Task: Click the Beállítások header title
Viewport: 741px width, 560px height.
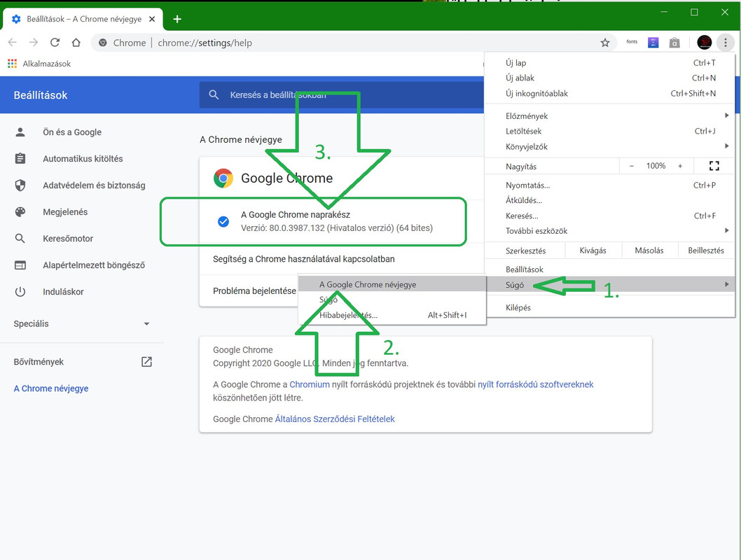Action: 41,95
